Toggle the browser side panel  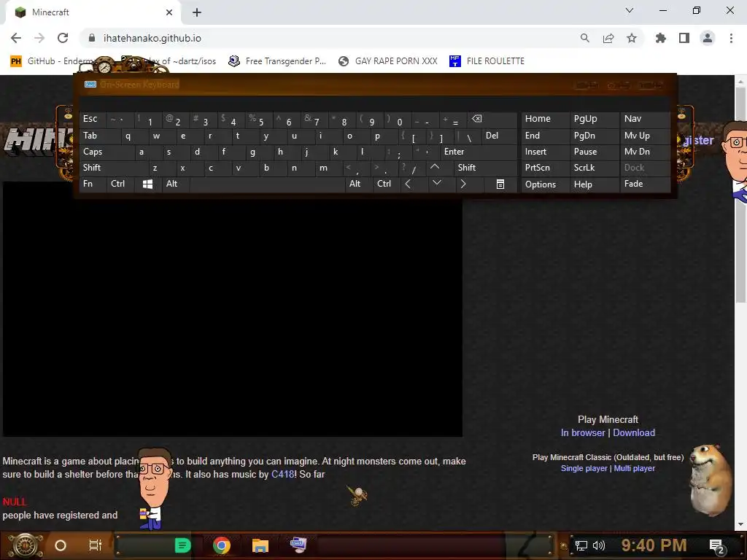pyautogui.click(x=684, y=38)
